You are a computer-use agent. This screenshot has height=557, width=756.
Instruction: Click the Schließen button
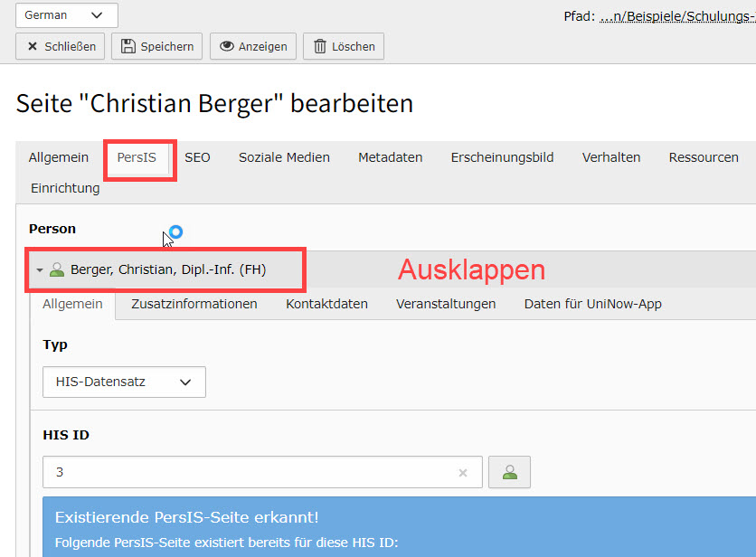61,46
